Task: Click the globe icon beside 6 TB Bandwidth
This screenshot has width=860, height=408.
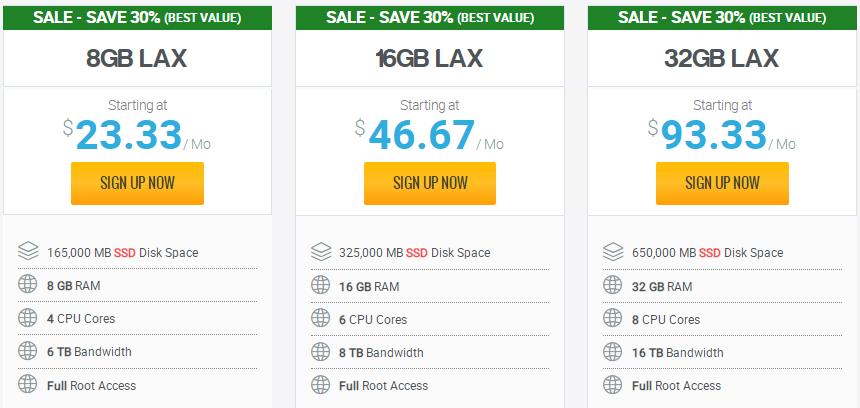Action: [28, 351]
